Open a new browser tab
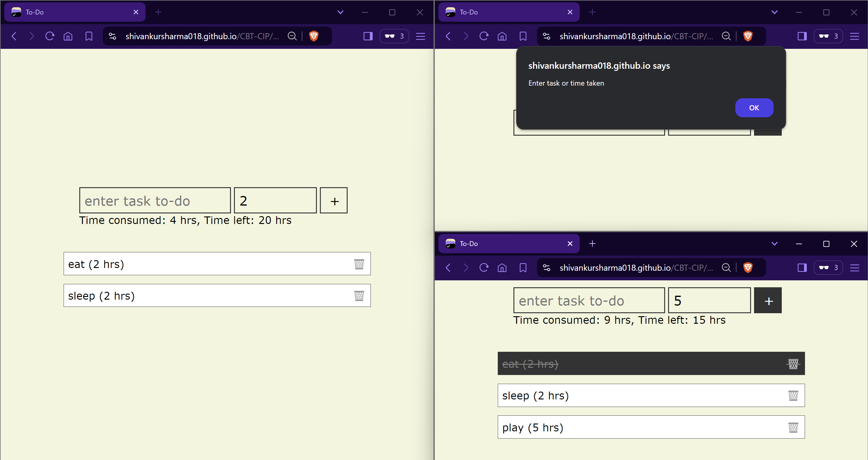This screenshot has width=868, height=460. click(x=158, y=12)
